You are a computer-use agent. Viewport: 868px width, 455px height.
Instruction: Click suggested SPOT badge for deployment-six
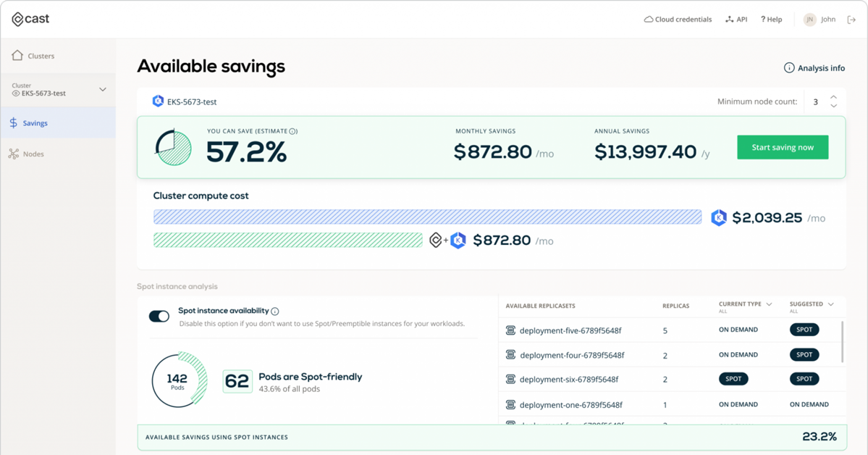tap(804, 379)
